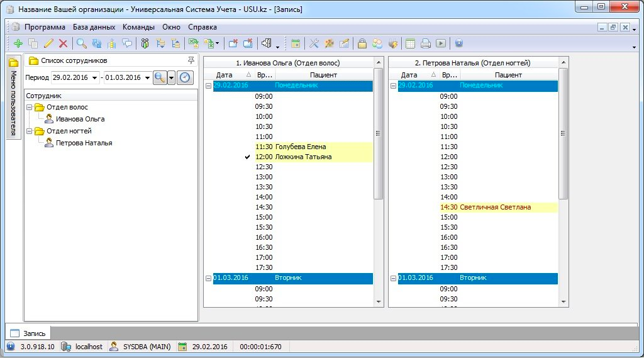This screenshot has height=358, width=644.
Task: Select the 11:30 Голубева Елена appointment
Action: [x=314, y=147]
